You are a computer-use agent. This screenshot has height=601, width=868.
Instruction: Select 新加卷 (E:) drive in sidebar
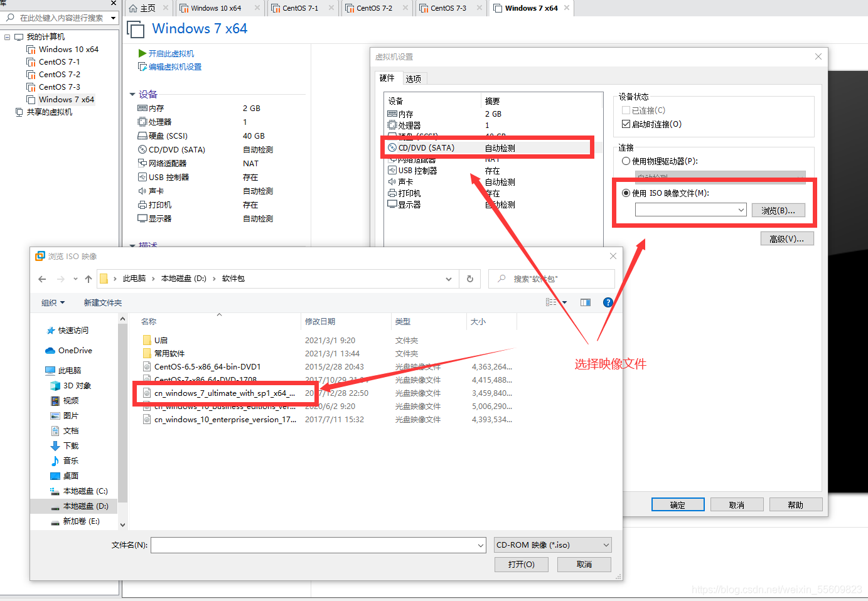click(75, 521)
